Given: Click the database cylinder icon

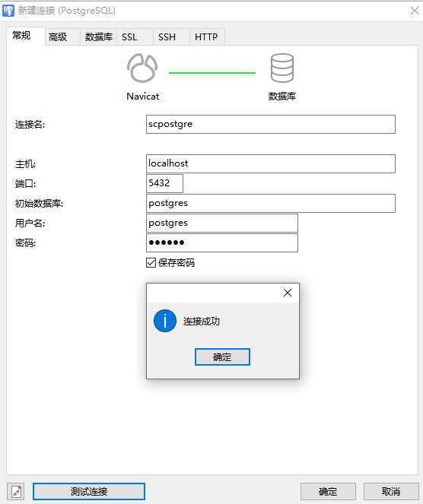Looking at the screenshot, I should 282,68.
